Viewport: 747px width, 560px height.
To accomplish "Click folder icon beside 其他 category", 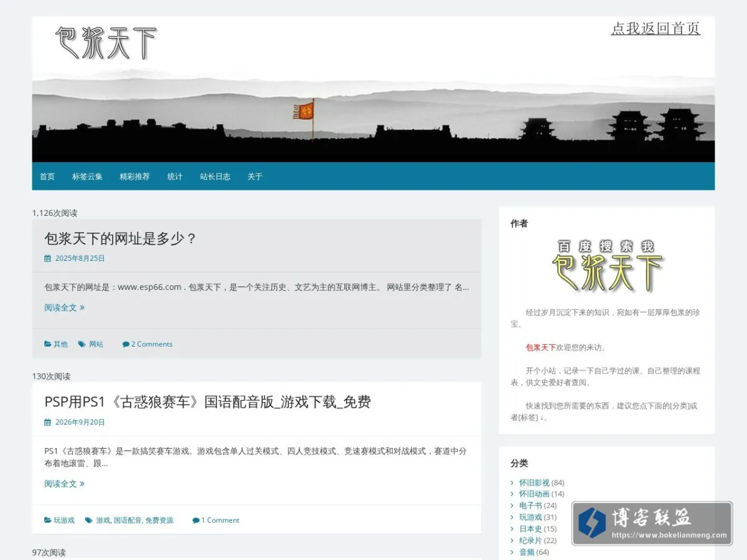I will coord(48,344).
